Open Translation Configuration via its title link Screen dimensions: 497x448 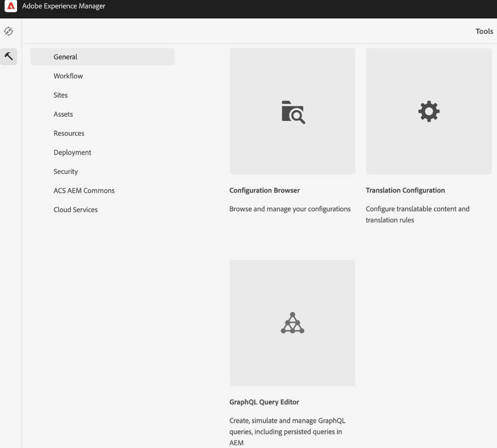coord(405,190)
